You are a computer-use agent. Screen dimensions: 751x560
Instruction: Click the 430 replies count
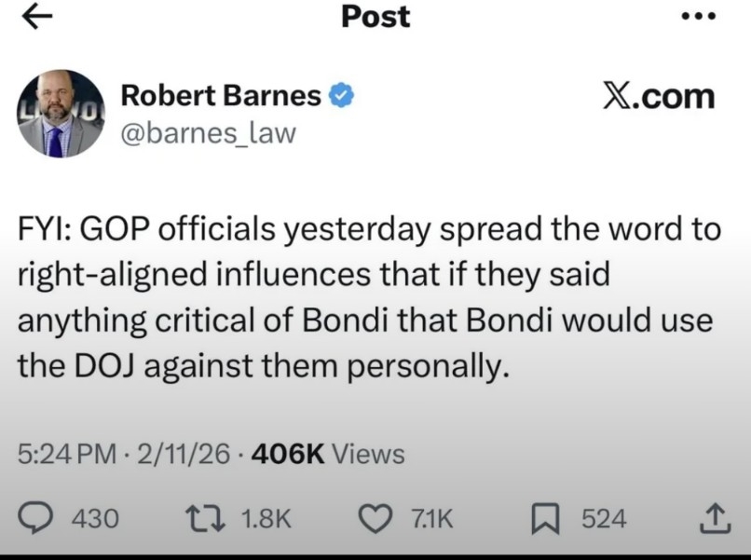coord(95,518)
